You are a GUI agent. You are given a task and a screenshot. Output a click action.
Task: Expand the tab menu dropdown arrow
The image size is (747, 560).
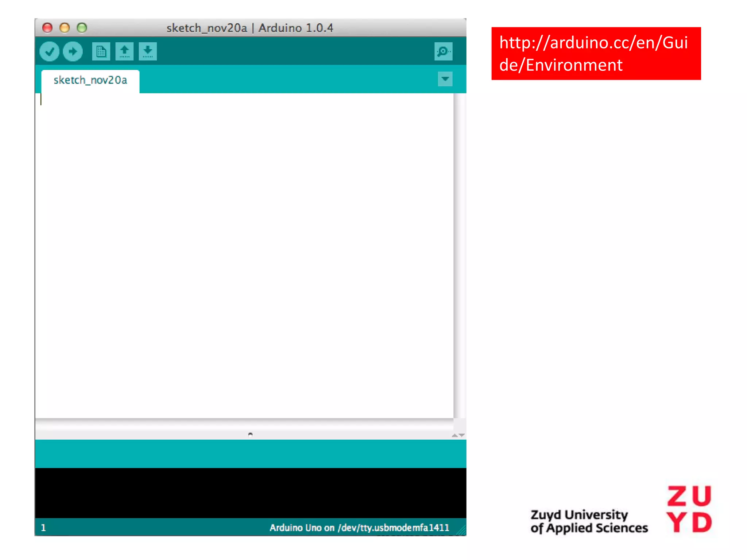coord(445,79)
